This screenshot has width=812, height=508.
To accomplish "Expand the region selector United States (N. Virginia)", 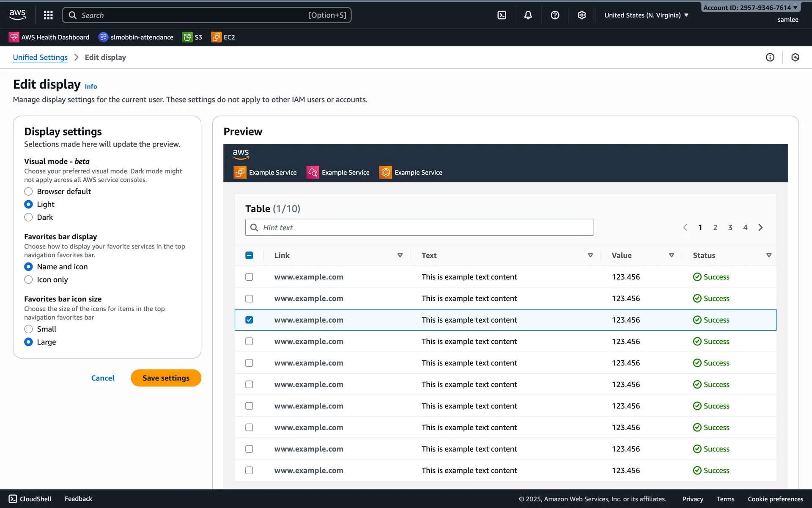I will [x=646, y=15].
